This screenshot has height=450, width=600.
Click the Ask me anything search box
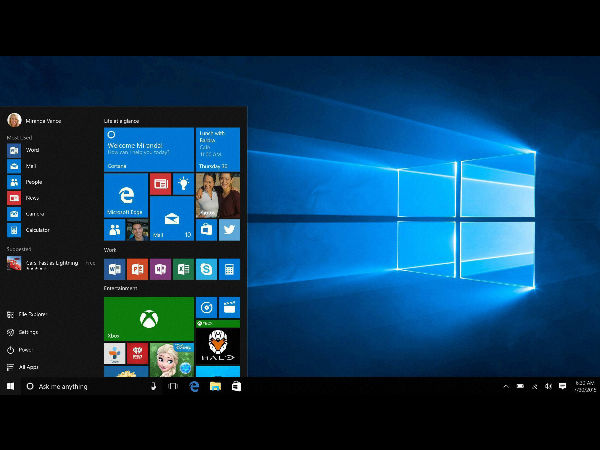pos(85,386)
